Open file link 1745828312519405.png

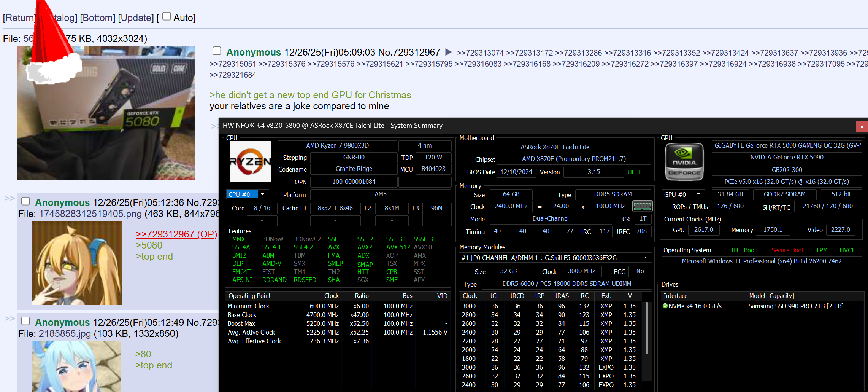tap(90, 214)
